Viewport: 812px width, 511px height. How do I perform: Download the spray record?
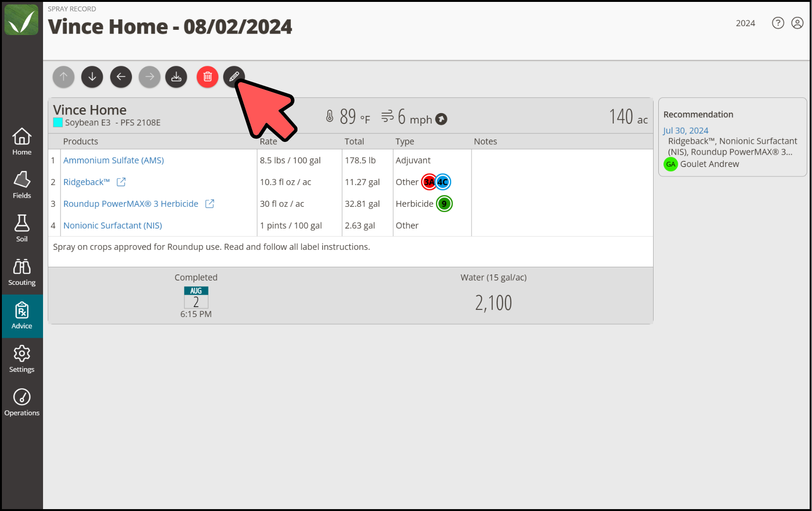(x=176, y=77)
